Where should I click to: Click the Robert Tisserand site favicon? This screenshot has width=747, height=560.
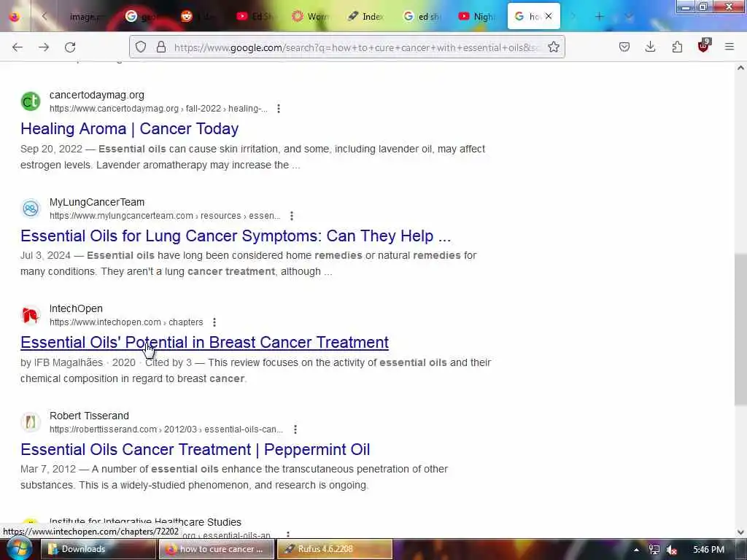(31, 422)
